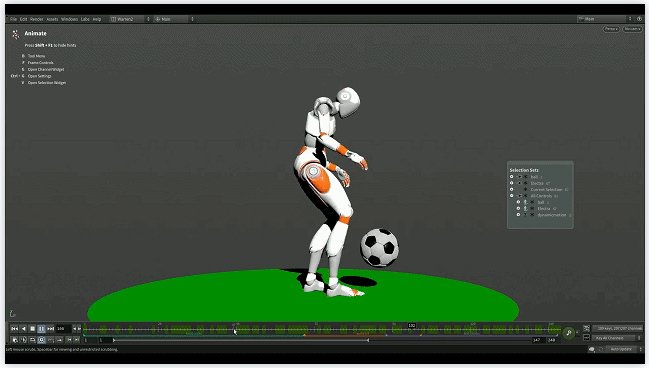Step forward one frame with right arrow
The image size is (649, 368).
coord(79,329)
